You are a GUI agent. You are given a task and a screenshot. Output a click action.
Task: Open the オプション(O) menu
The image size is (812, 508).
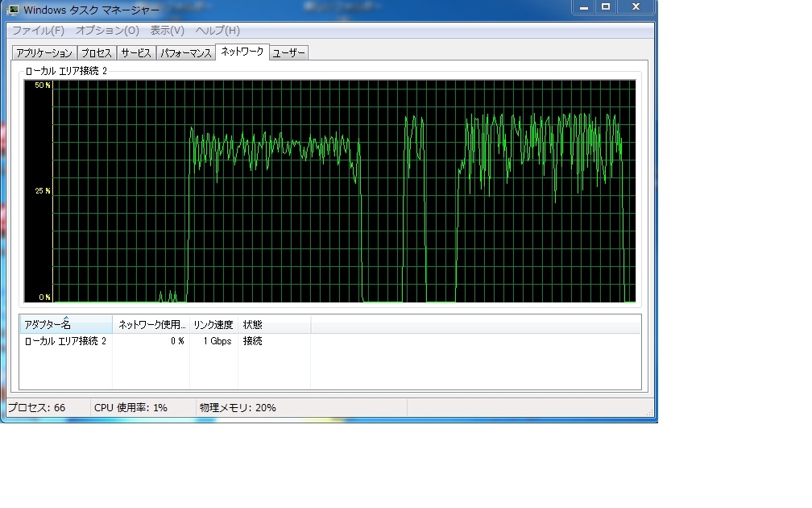coord(107,31)
